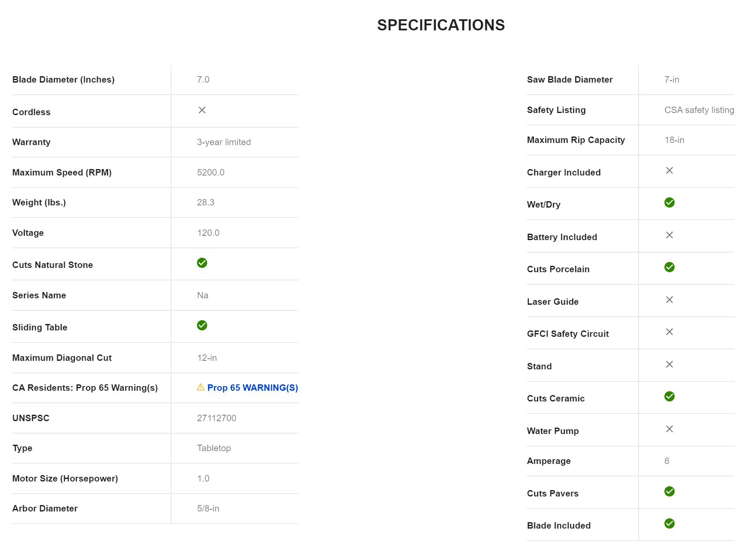Click the CSA safety listing value
The height and width of the screenshot is (544, 756).
click(699, 110)
